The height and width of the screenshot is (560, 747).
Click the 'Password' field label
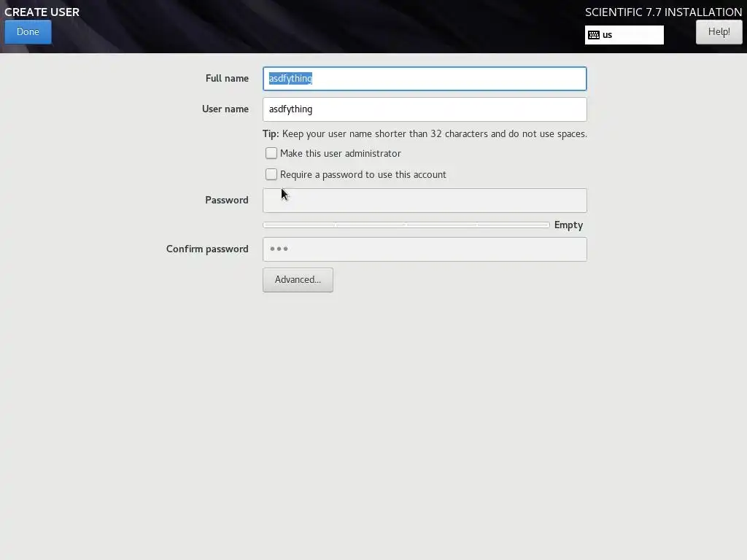(x=227, y=200)
